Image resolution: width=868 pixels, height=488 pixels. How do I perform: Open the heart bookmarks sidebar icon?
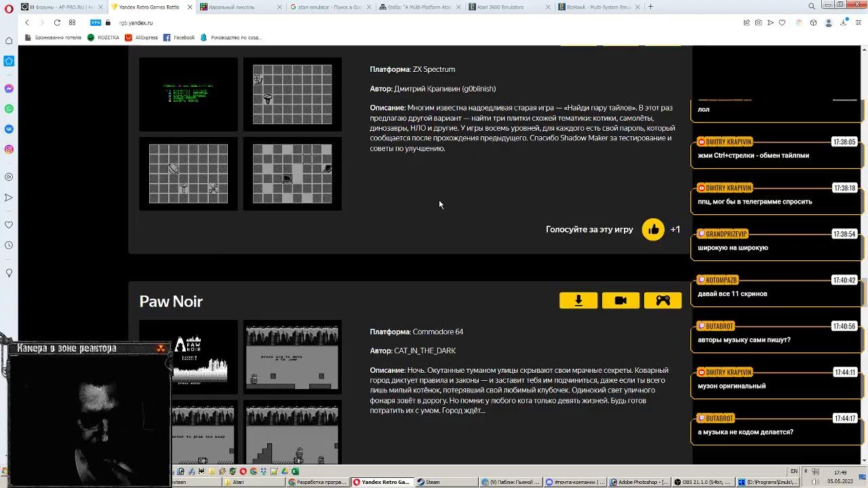(9, 225)
